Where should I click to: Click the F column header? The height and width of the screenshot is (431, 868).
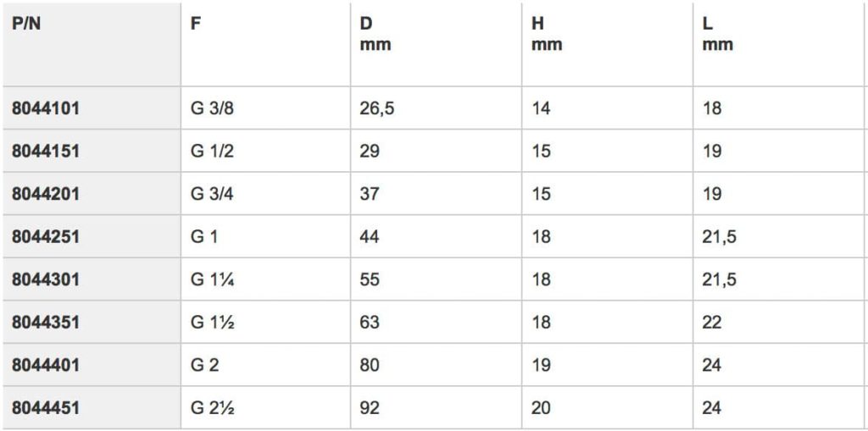[x=196, y=25]
